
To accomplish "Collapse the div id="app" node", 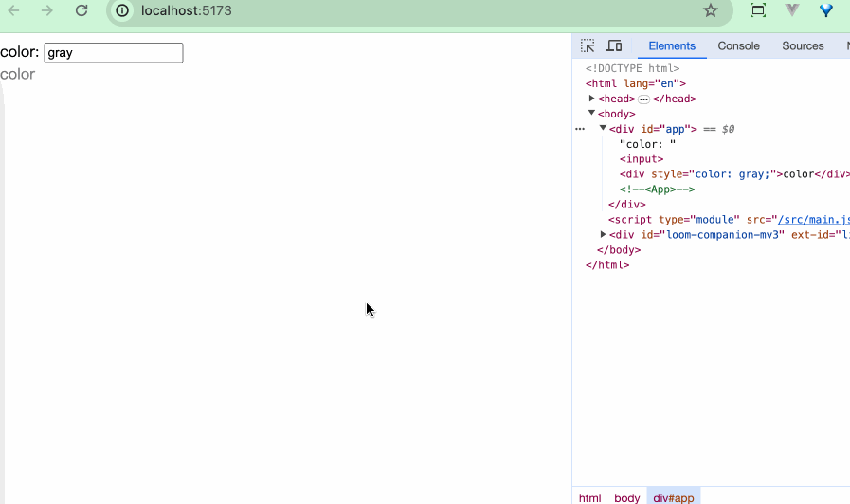I will (603, 128).
